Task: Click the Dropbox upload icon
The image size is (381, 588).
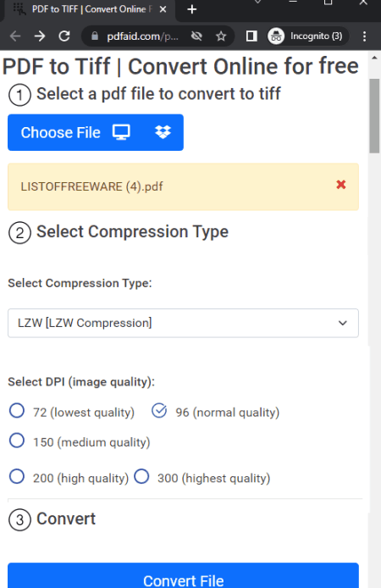Action: pyautogui.click(x=163, y=132)
